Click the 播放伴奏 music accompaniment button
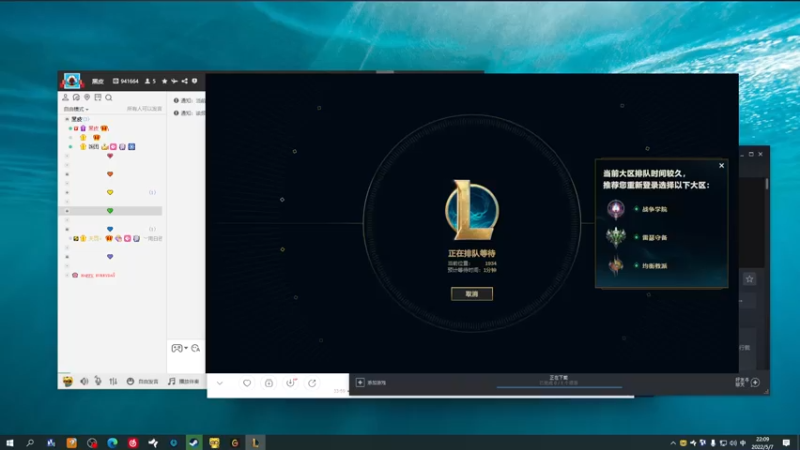 (184, 381)
